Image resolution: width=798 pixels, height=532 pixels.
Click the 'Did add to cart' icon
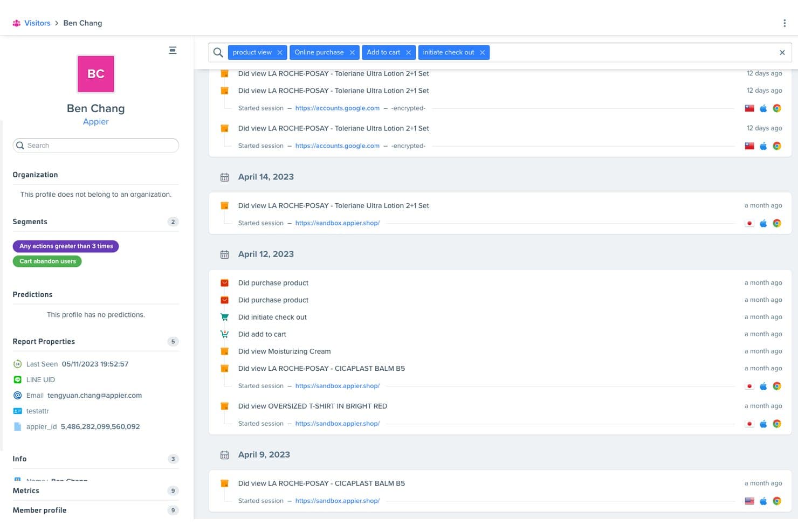(224, 334)
